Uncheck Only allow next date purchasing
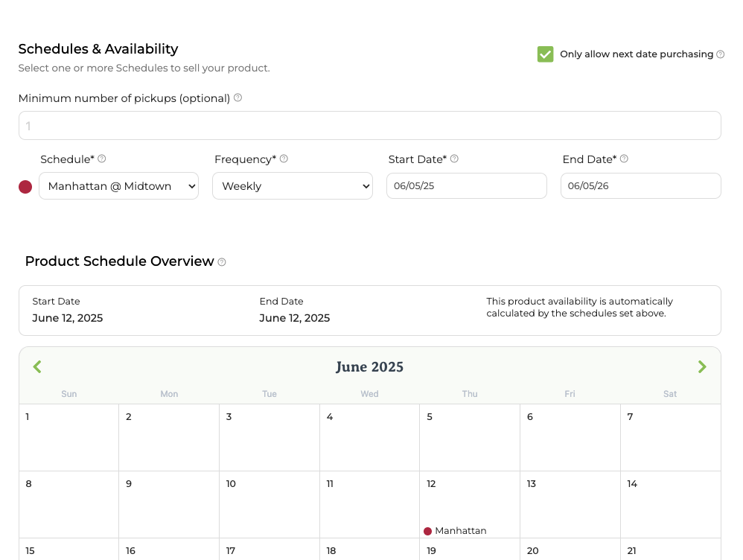The image size is (743, 560). coord(546,54)
